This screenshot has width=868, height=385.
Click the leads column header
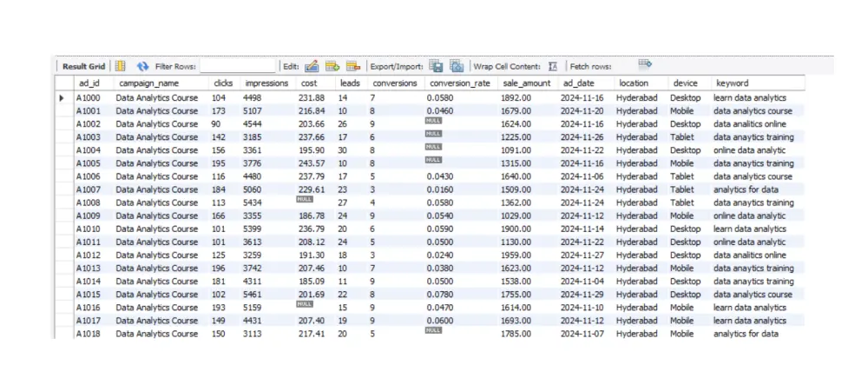point(350,83)
